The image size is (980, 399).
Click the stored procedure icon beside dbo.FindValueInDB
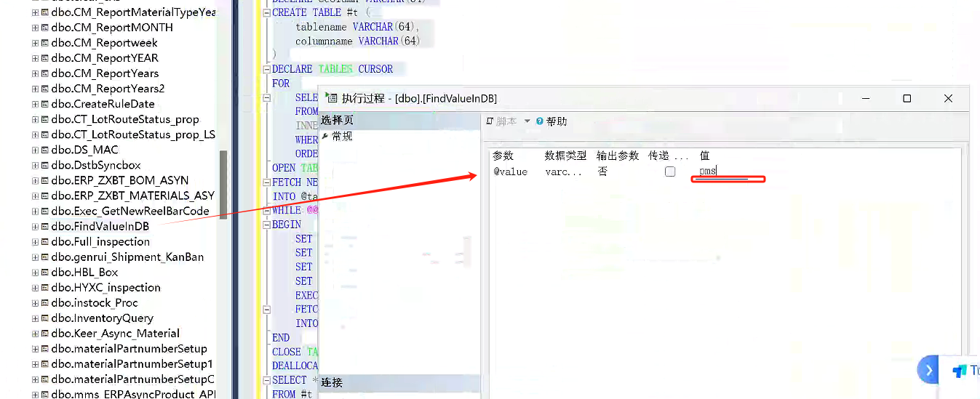coord(45,227)
